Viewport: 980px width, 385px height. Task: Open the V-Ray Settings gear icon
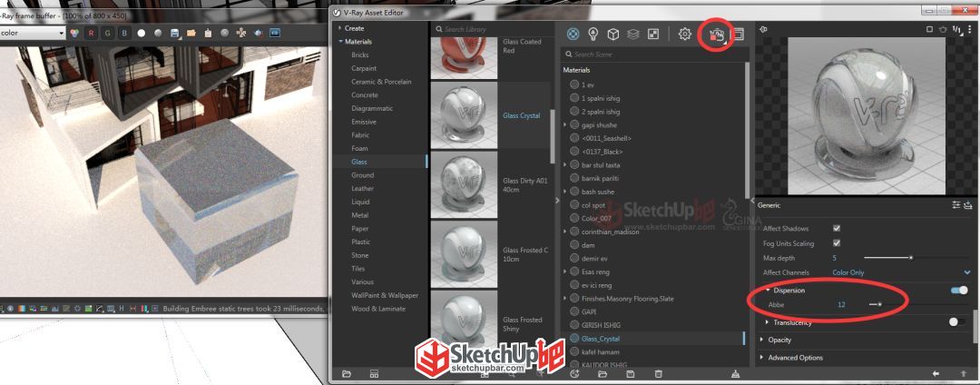tap(684, 35)
